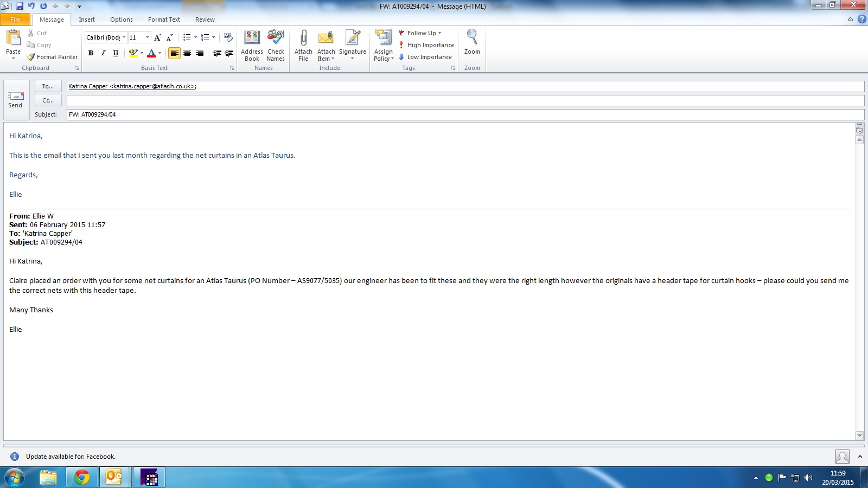
Task: Activate the Format Painter tool
Action: (52, 57)
